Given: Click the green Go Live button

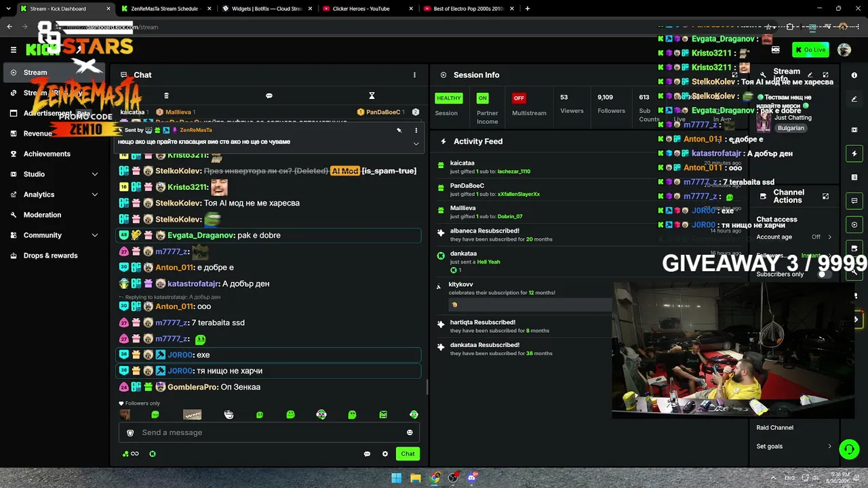Looking at the screenshot, I should point(811,49).
